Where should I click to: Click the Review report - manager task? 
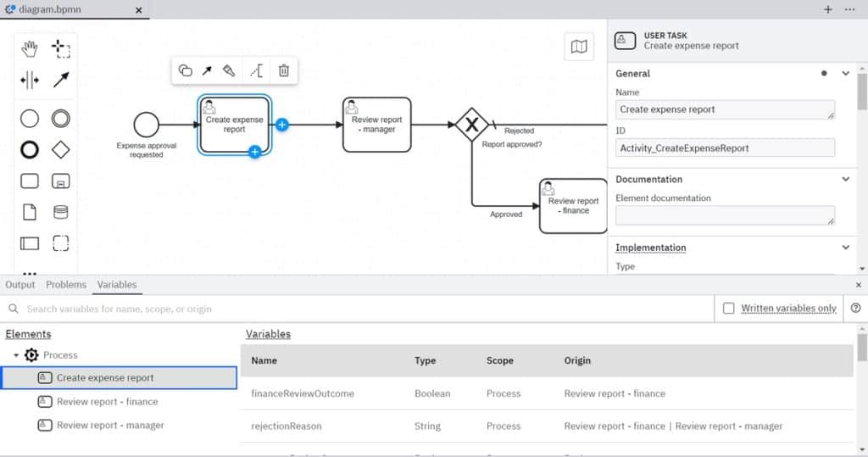[x=377, y=125]
